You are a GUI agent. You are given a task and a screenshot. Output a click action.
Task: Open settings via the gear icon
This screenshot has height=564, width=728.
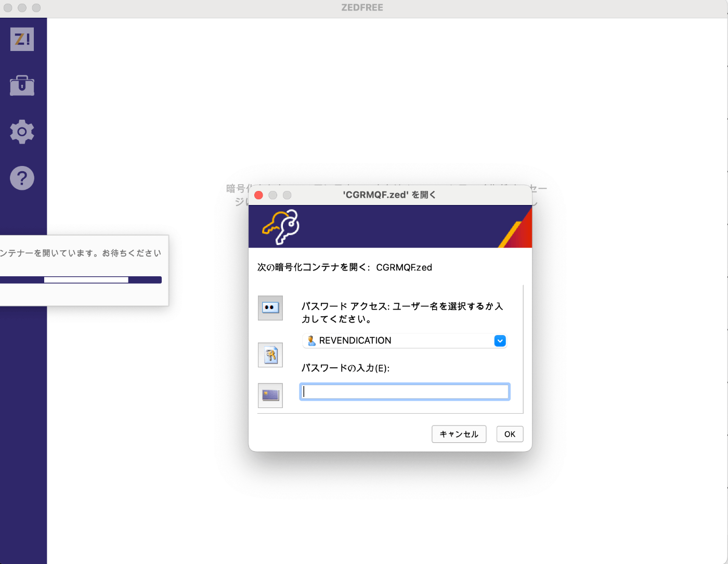[22, 132]
